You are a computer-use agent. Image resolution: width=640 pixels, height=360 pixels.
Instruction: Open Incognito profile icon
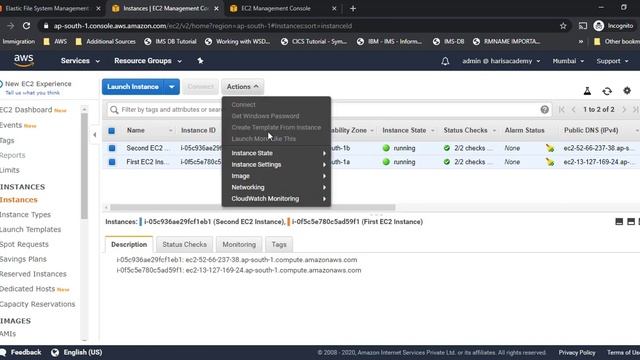point(599,26)
